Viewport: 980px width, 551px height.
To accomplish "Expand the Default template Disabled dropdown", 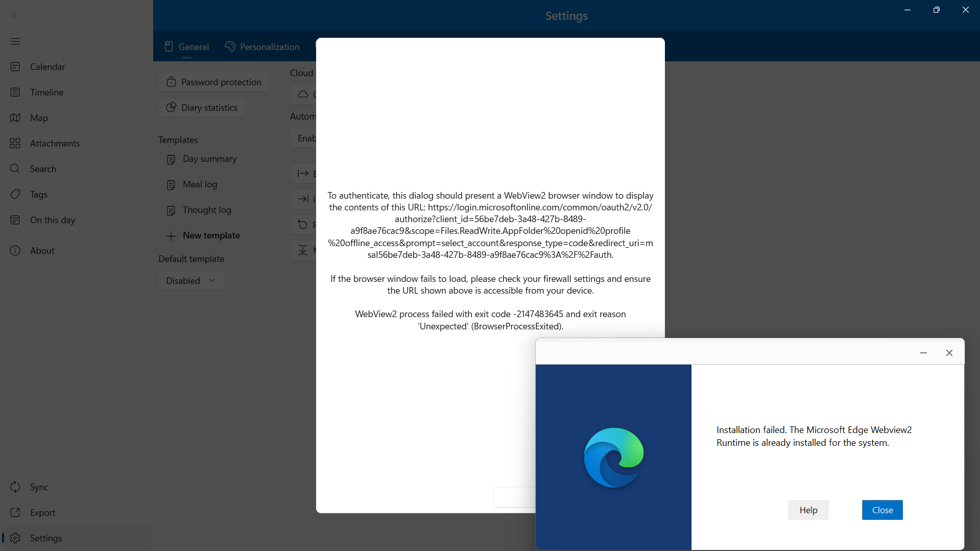I will tap(192, 281).
